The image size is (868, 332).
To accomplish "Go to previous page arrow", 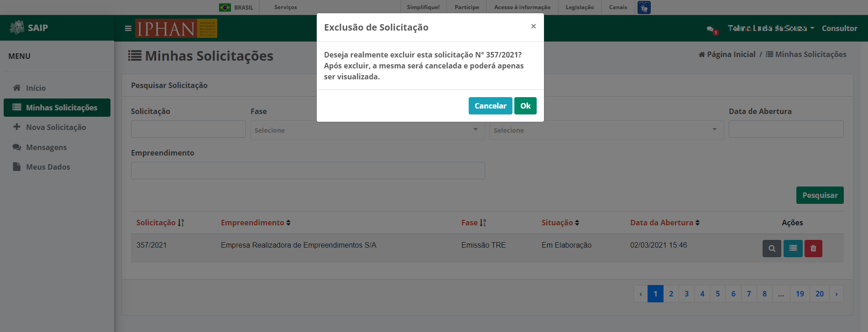I will pos(641,294).
